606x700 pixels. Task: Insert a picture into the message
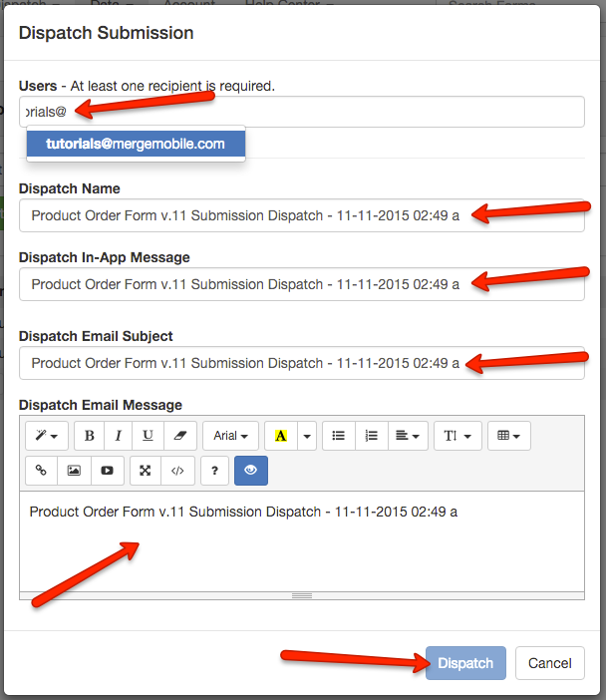(x=74, y=470)
